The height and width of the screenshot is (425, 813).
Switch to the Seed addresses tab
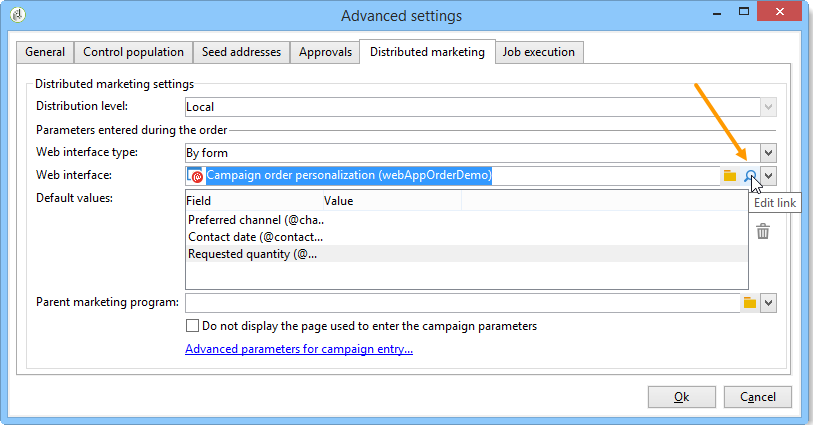241,52
